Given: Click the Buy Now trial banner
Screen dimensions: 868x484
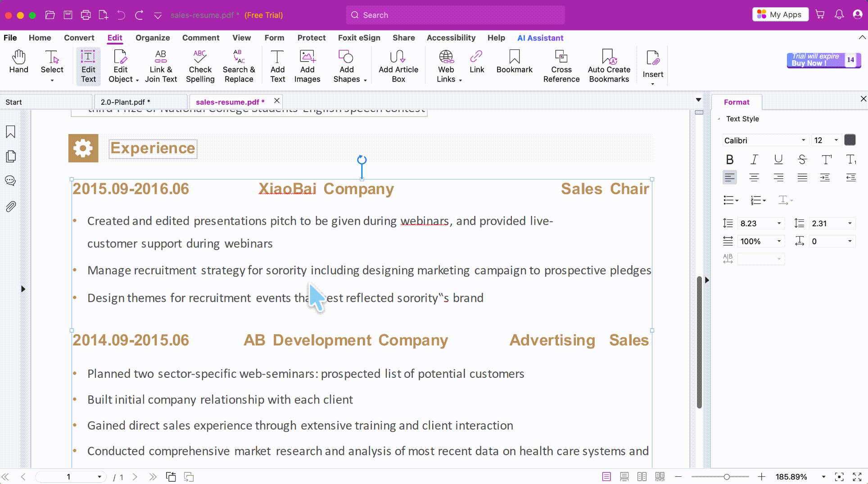Looking at the screenshot, I should click(823, 60).
